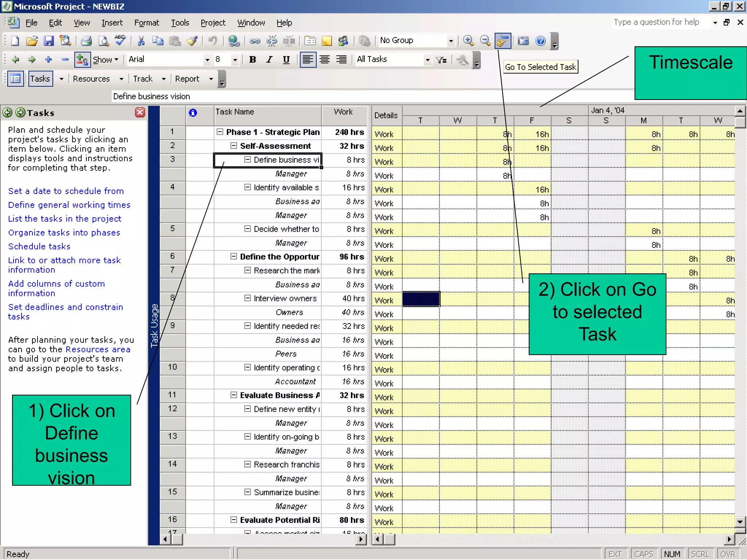Open a file with the Open folder icon
747x560 pixels.
click(x=32, y=40)
